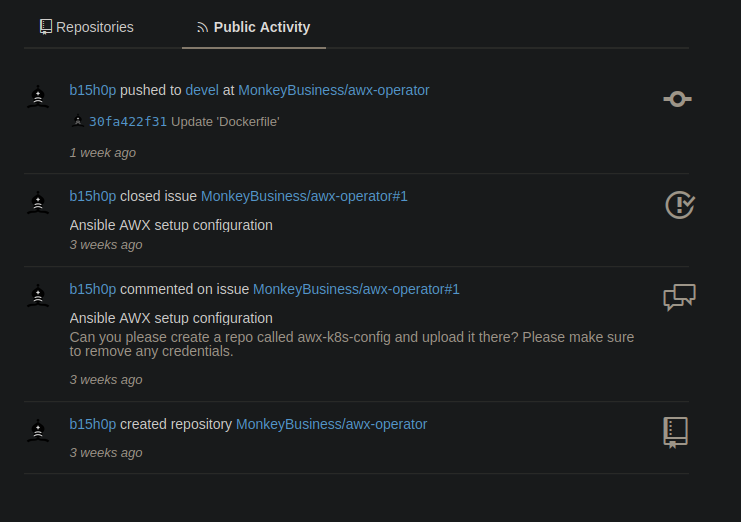Image resolution: width=741 pixels, height=522 pixels.
Task: Click the comment text about awx-k8s-config repo
Action: 352,344
